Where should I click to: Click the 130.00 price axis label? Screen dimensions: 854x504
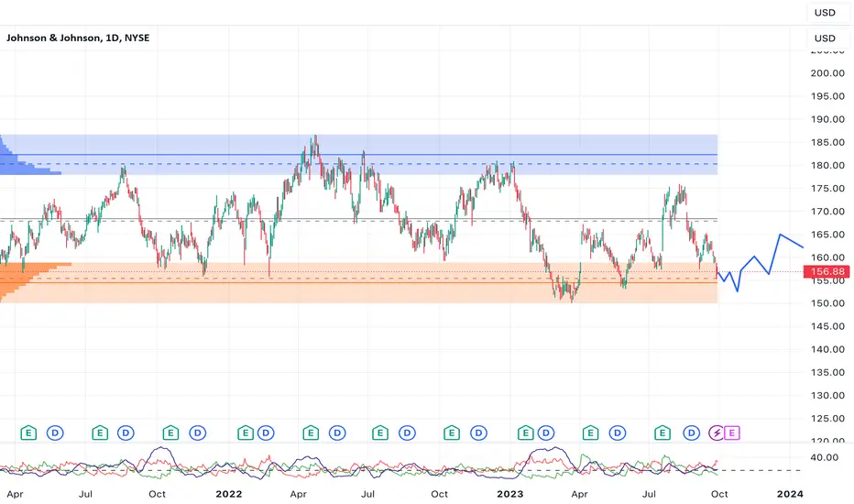click(x=827, y=396)
